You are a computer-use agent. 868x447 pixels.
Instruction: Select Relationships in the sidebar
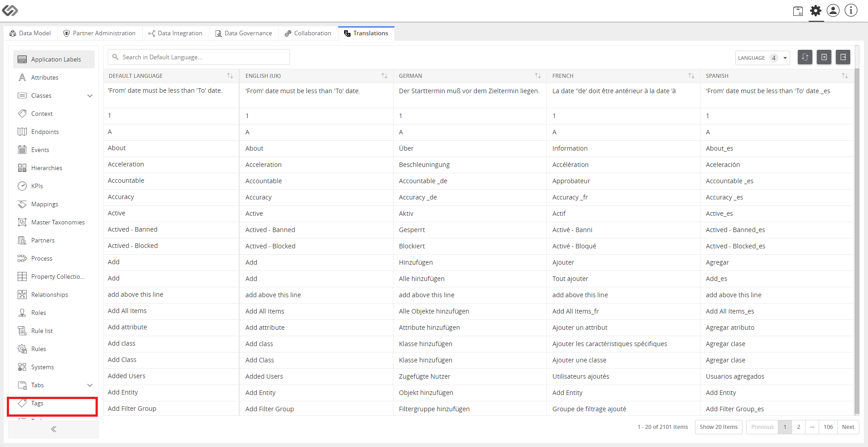pos(54,295)
